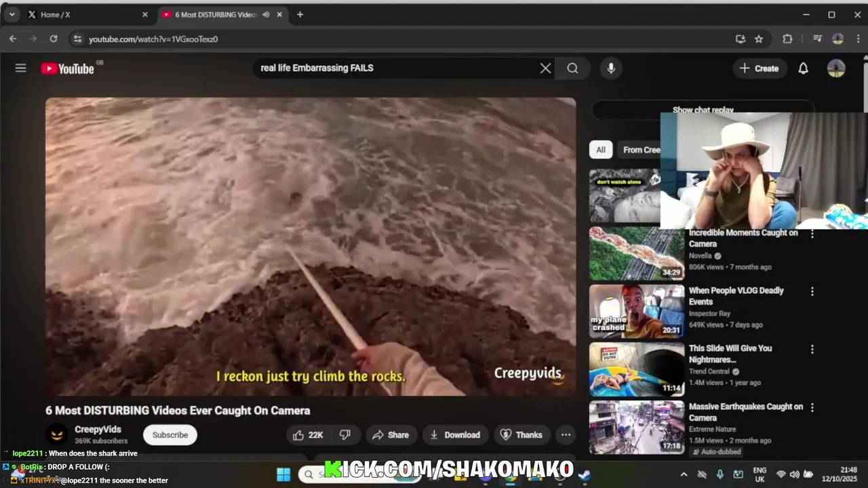Close the YouTube video tab
Screen dimensions: 868x488
pyautogui.click(x=279, y=14)
